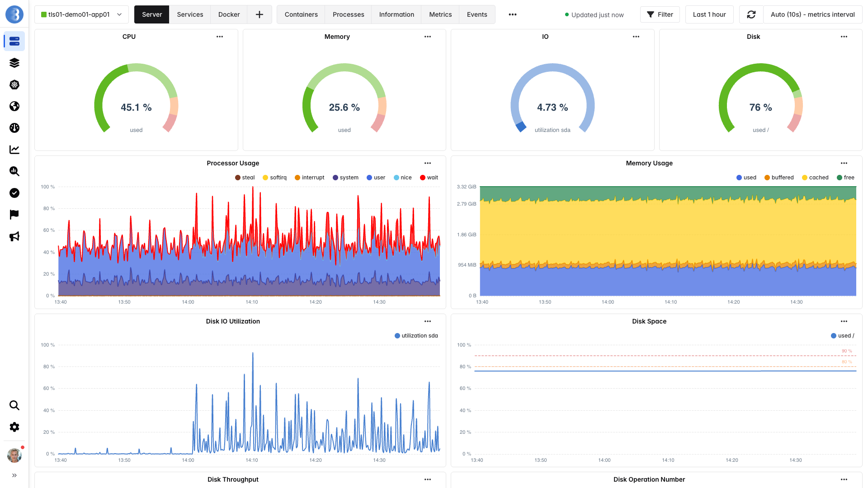Click the app logo at the top of the sidebar
This screenshot has height=488, width=868.
(x=14, y=14)
